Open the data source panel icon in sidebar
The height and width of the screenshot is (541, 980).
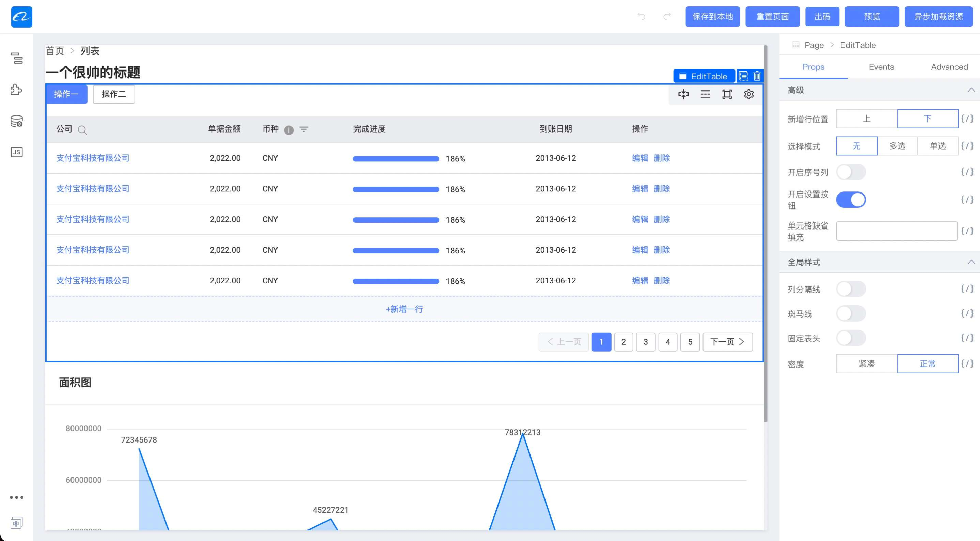[x=16, y=121]
